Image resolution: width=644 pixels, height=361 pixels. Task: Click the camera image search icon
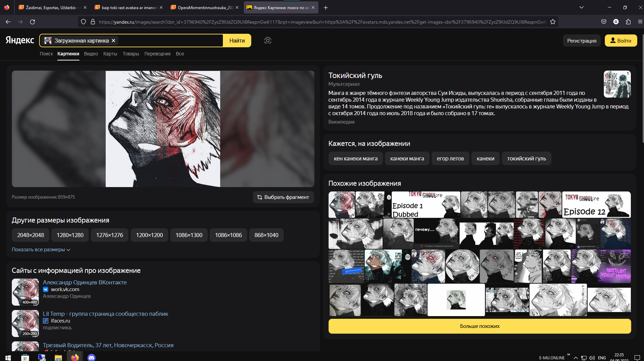point(267,41)
